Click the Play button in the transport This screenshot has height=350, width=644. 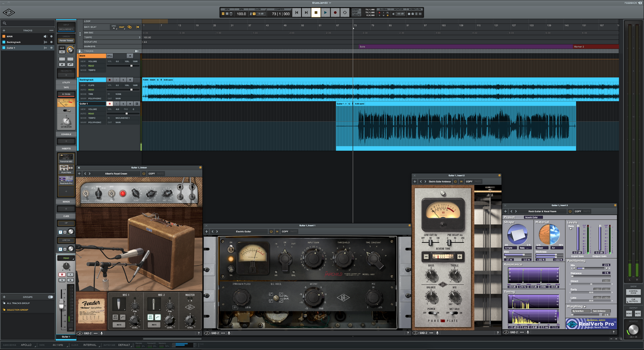[x=325, y=13]
